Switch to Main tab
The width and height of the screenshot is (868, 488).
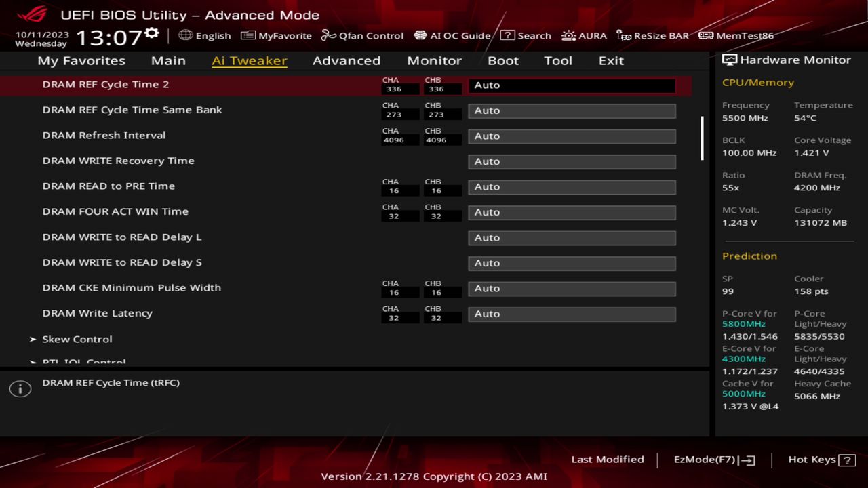(x=168, y=60)
